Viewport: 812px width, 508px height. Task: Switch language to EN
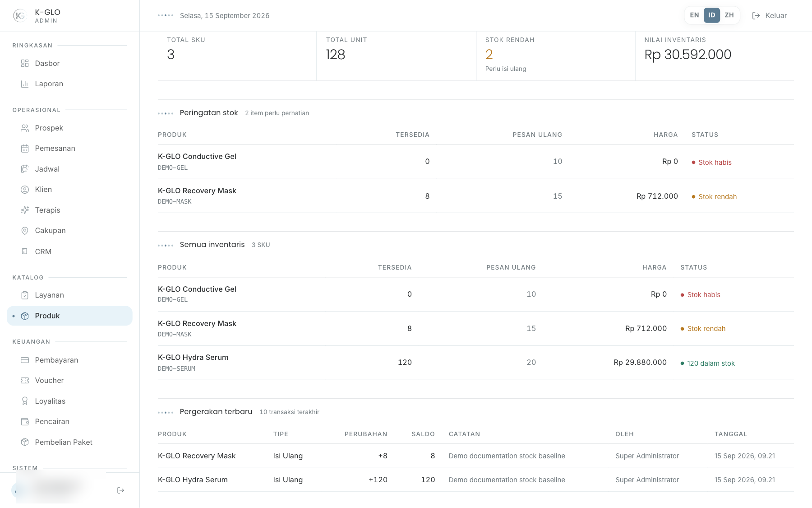click(x=694, y=15)
